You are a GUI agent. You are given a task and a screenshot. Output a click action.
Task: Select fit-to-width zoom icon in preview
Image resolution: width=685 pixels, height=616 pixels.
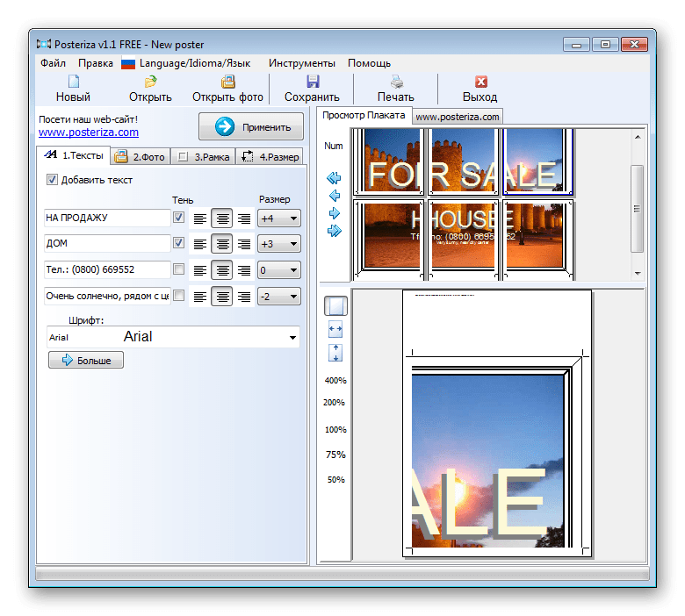click(335, 328)
